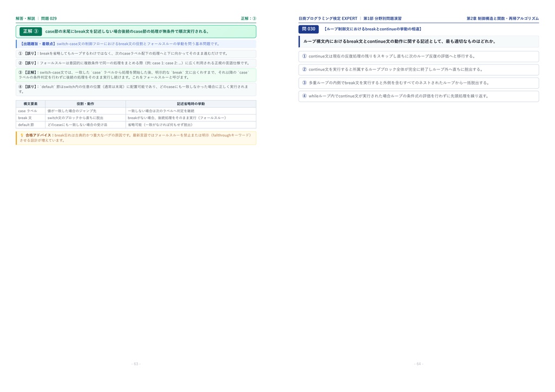The width and height of the screenshot is (555, 392).
Task: Click the topic title 【ループ制御文におけるbreakとcontinueの挙動の相違】
Action: pyautogui.click(x=373, y=29)
